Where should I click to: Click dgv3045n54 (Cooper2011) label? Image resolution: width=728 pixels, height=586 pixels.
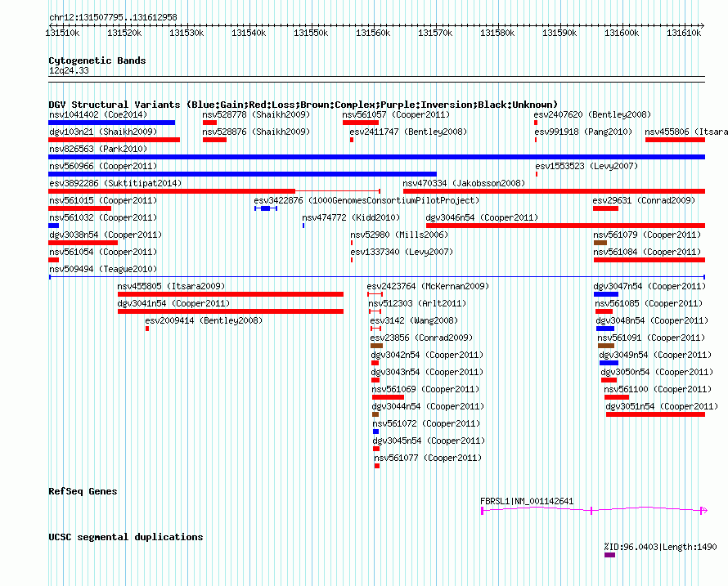[x=429, y=441]
